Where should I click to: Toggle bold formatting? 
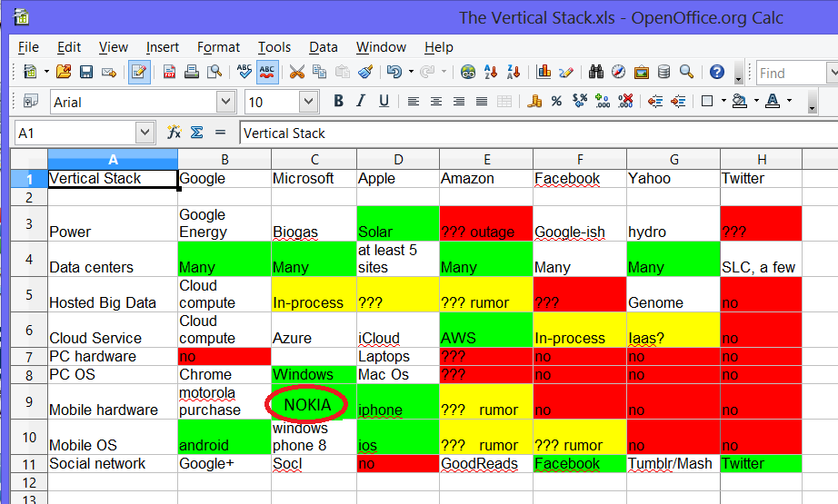pos(338,101)
